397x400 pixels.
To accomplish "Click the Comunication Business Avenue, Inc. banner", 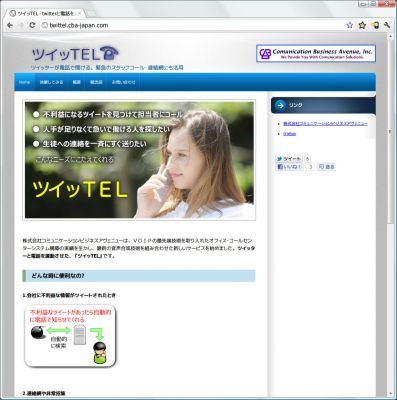I will pyautogui.click(x=316, y=54).
